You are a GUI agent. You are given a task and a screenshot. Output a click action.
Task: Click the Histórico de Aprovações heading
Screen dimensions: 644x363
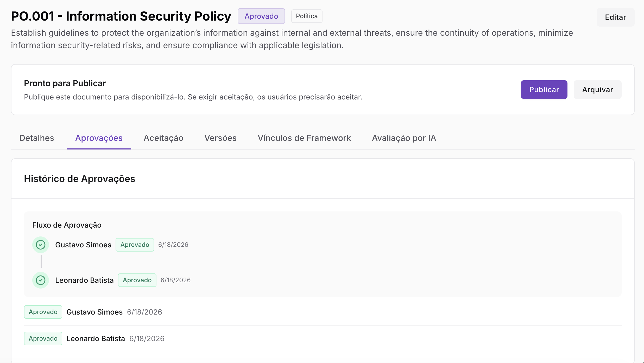click(80, 179)
